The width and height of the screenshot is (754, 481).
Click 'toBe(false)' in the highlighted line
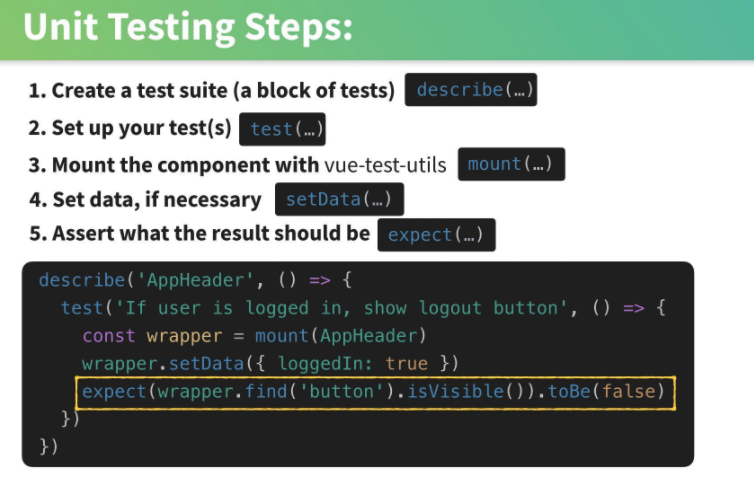pos(606,392)
